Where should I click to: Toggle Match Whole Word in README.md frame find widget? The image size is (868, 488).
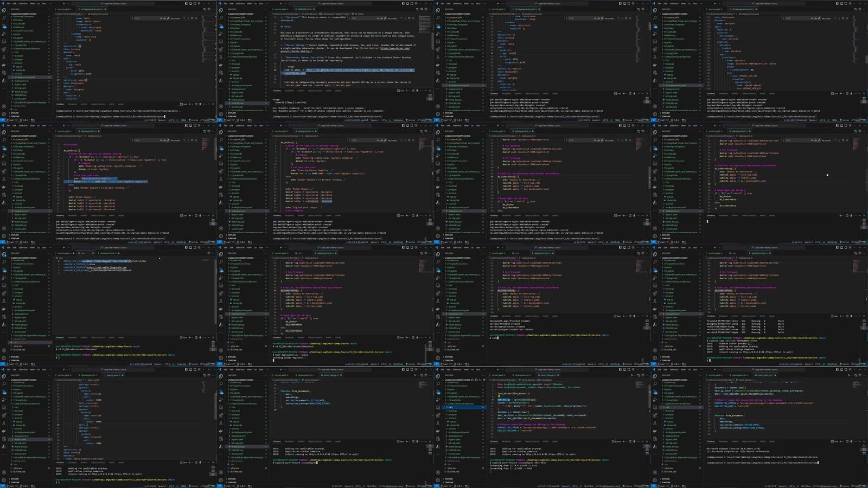381,18
